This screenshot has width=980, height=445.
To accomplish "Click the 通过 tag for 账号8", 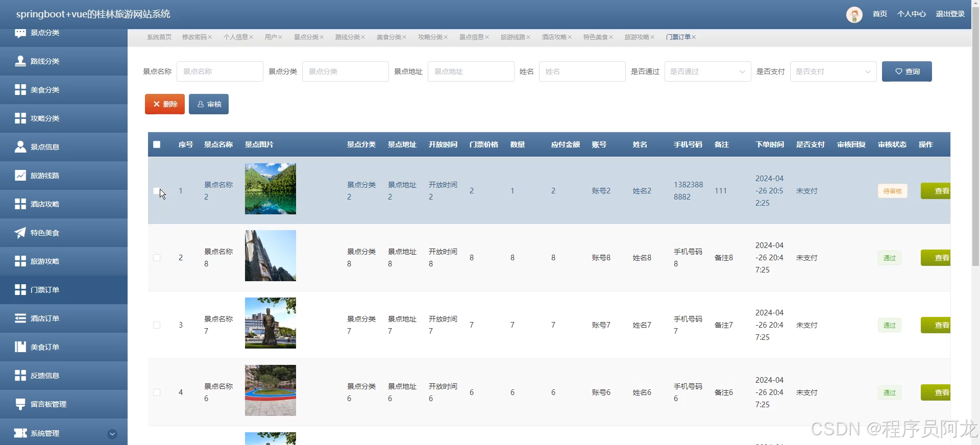I will point(890,258).
